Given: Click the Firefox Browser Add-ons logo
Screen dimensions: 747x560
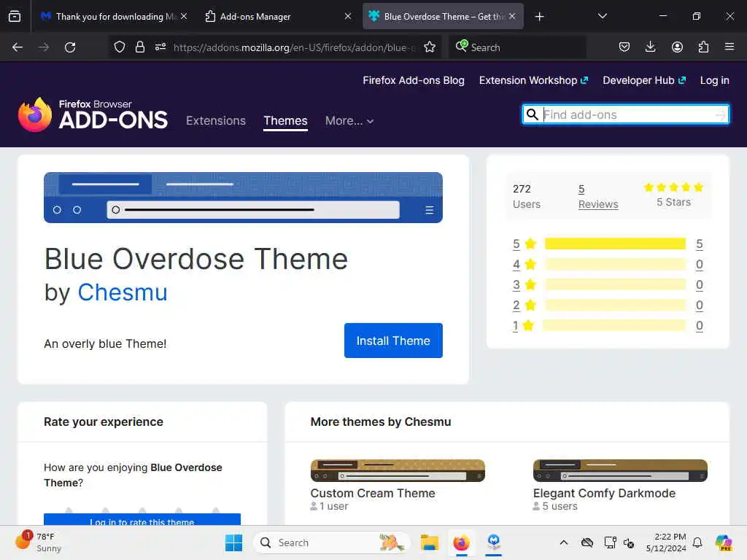Looking at the screenshot, I should coord(93,114).
